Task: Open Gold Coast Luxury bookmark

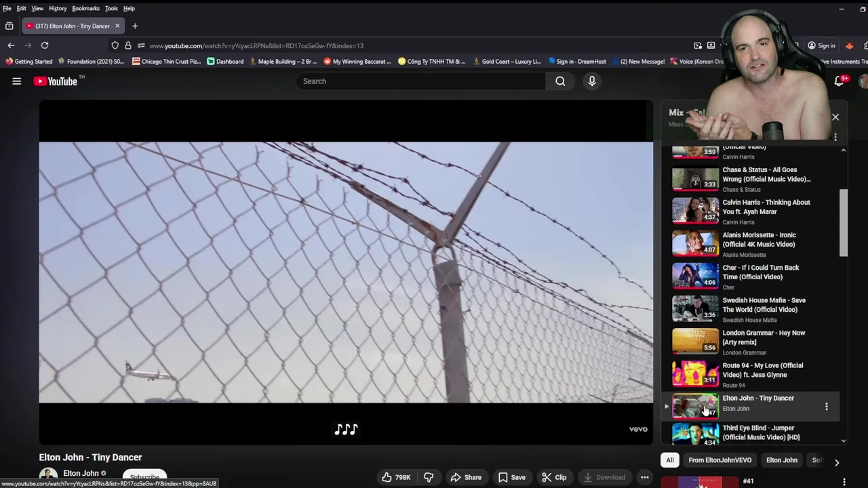Action: [507, 62]
